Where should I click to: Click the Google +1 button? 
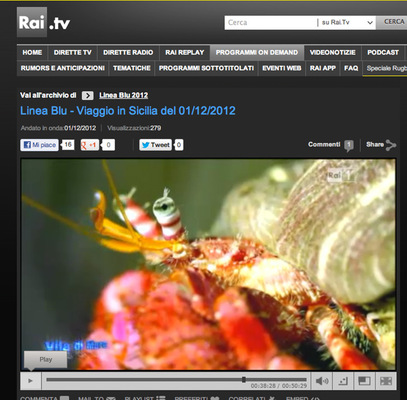90,145
